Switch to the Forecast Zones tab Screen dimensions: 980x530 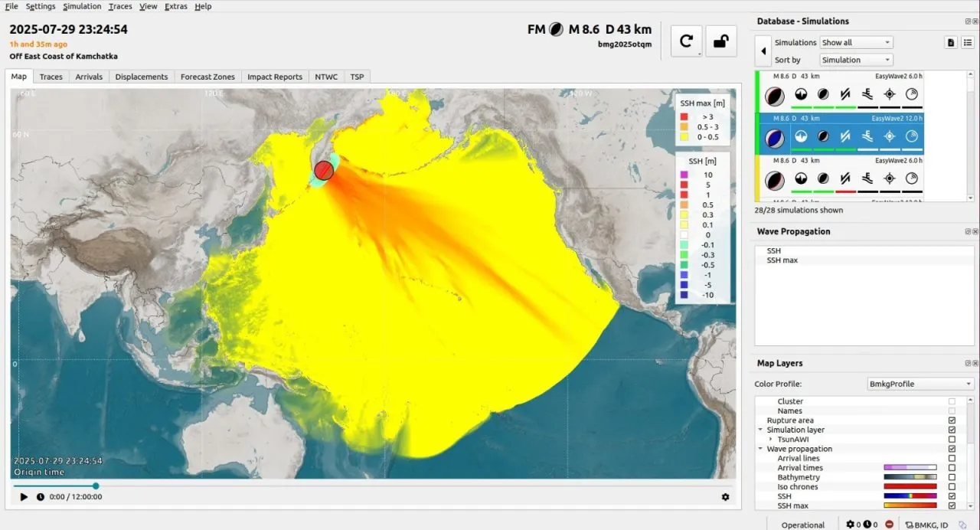click(207, 77)
